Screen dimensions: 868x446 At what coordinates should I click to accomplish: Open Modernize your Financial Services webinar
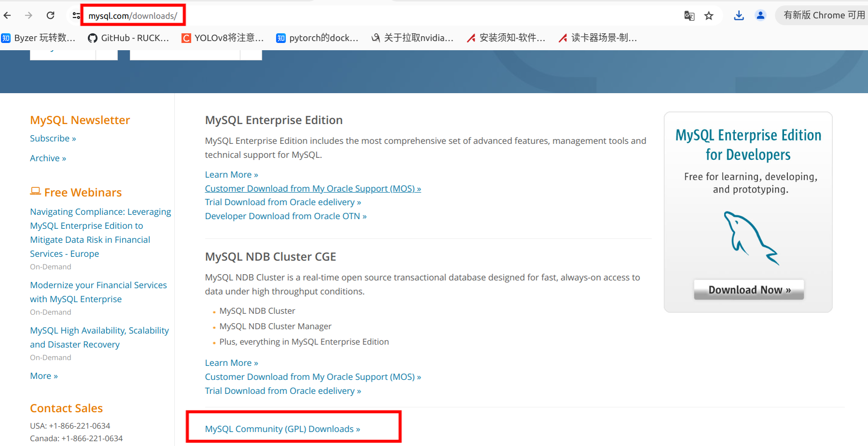[x=98, y=292]
